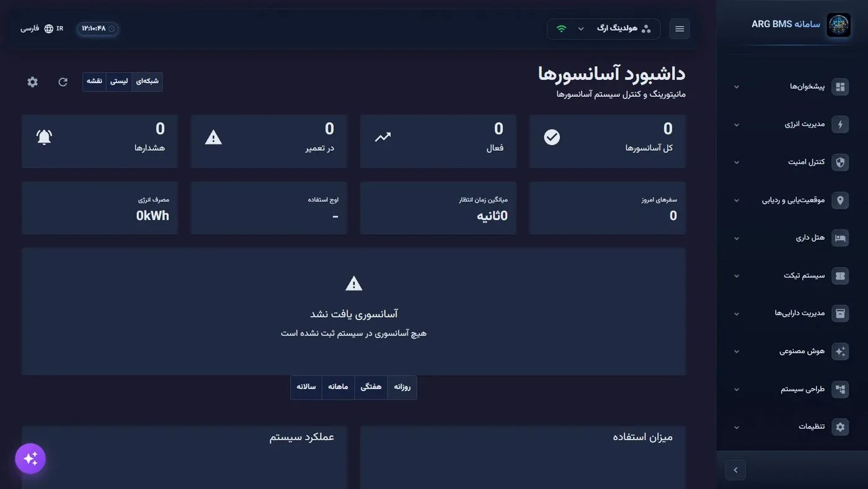868x489 pixels.
Task: Switch to لیستی list view
Action: (x=119, y=81)
